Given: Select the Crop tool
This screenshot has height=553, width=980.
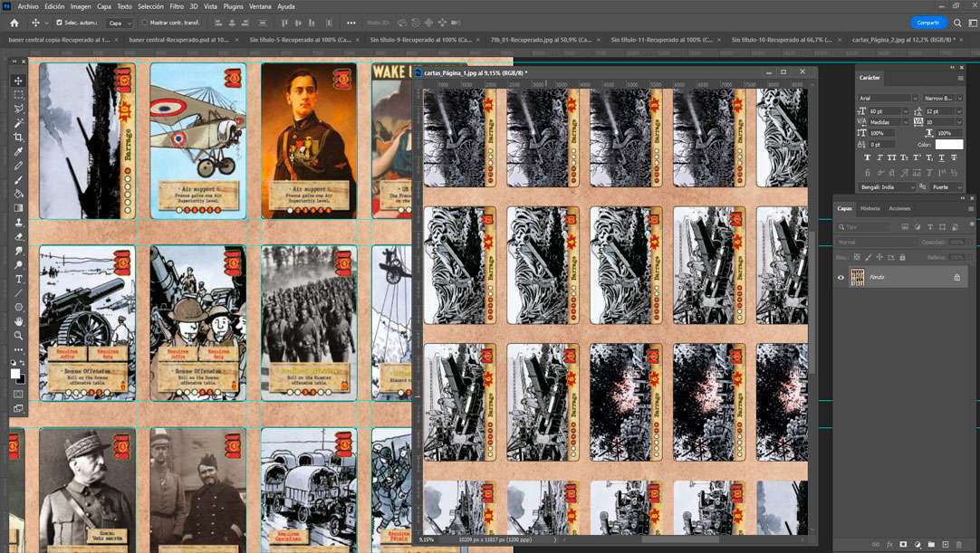Looking at the screenshot, I should point(18,137).
